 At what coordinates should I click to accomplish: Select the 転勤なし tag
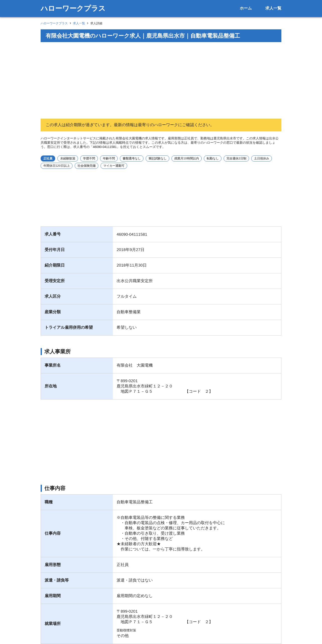[x=213, y=158]
